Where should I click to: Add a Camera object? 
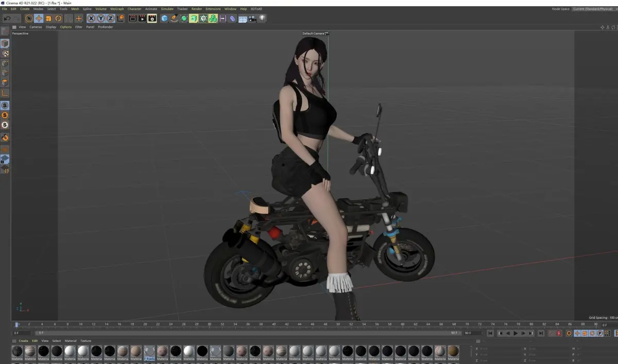[x=252, y=18]
